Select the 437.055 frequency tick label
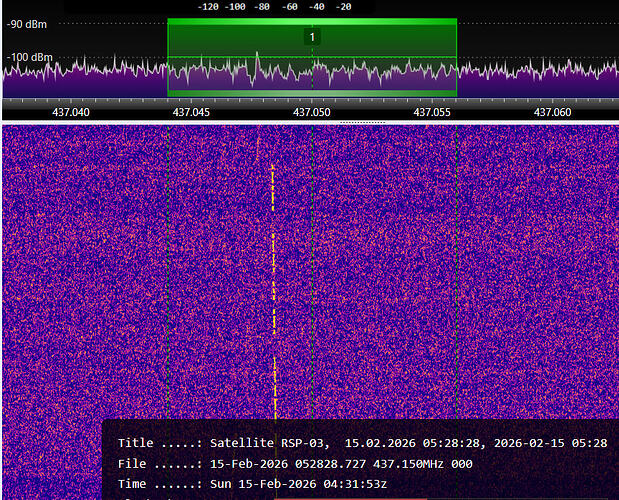The width and height of the screenshot is (619, 500). pos(433,113)
